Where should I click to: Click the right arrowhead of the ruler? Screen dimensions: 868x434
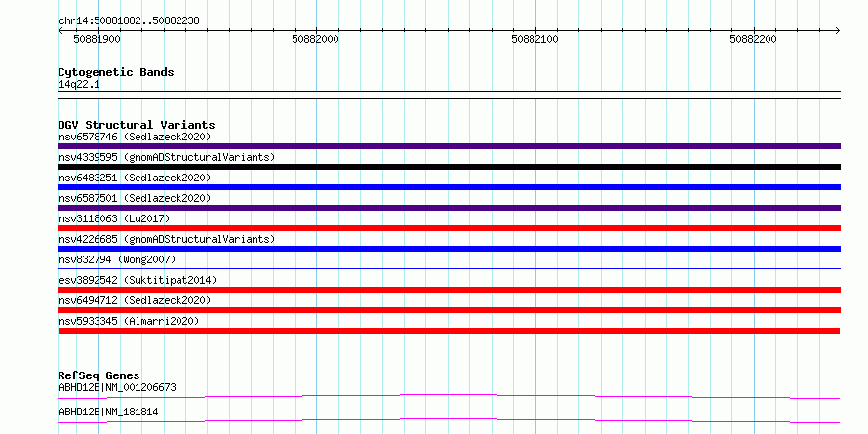tap(837, 31)
